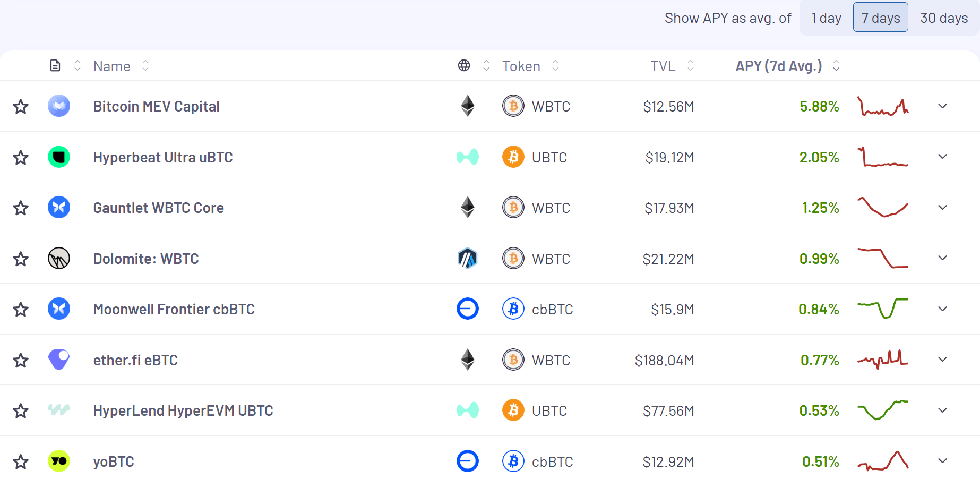Click the 0.84% APY sparkline chart
The height and width of the screenshot is (479, 980).
click(x=883, y=309)
